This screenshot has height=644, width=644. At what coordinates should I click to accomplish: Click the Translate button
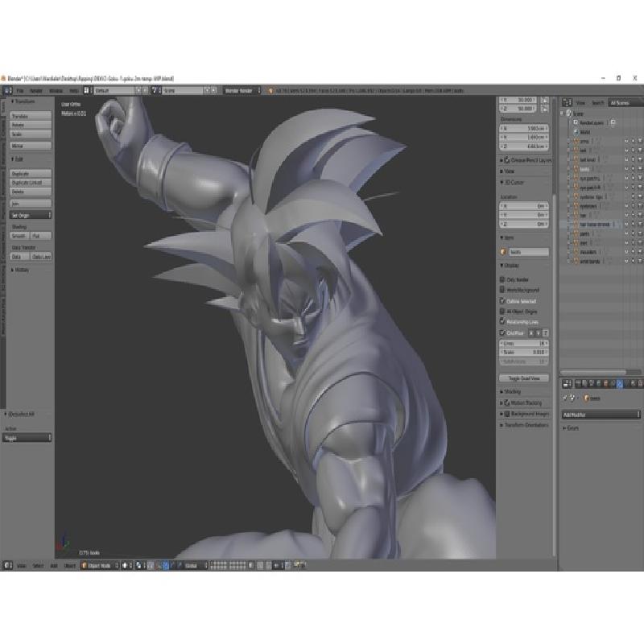[x=31, y=116]
